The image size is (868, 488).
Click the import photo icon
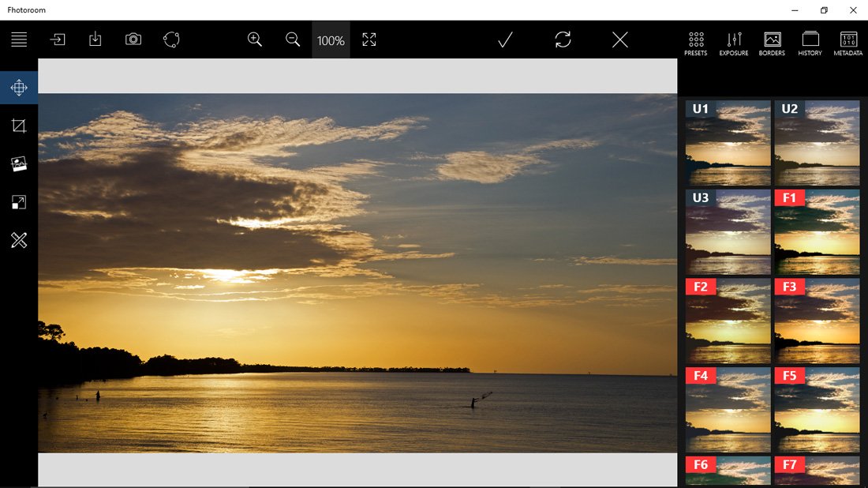point(58,39)
